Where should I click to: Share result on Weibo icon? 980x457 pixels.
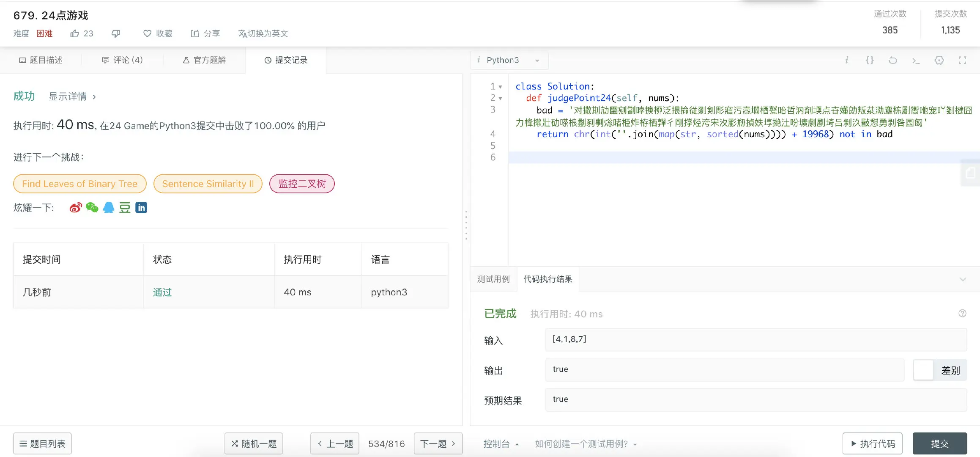click(75, 208)
